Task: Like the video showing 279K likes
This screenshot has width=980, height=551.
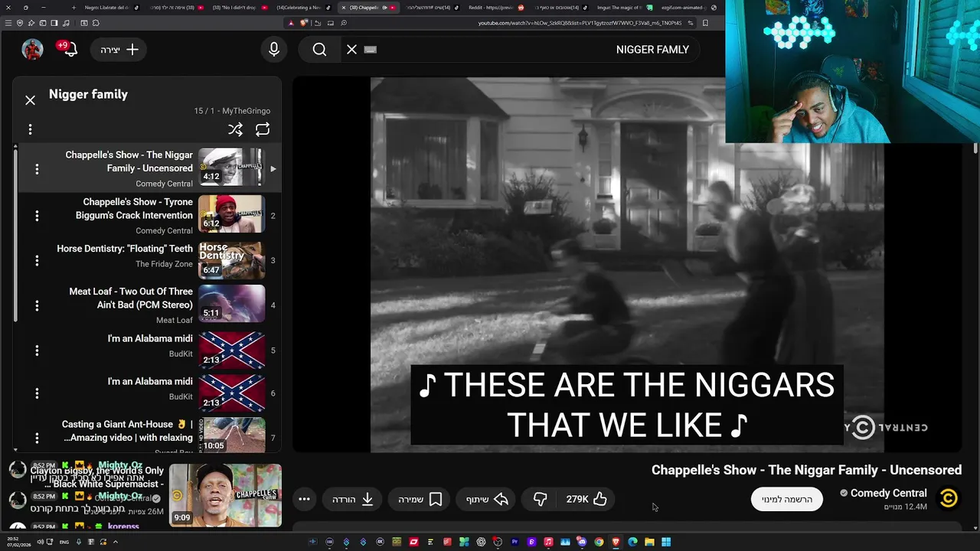Action: point(586,499)
